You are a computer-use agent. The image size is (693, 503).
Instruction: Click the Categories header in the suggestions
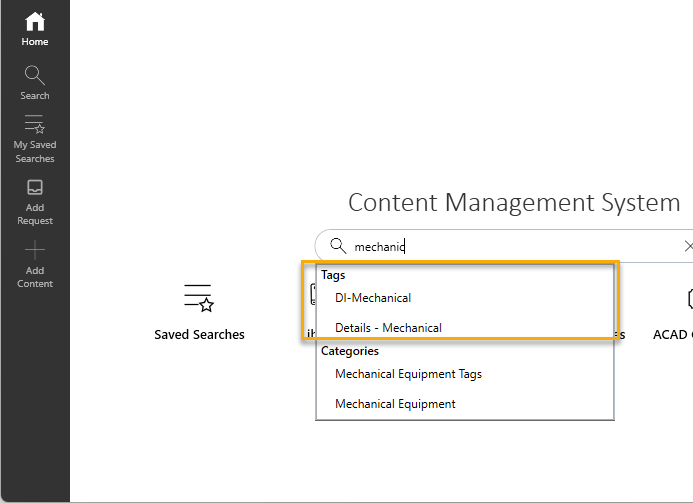349,351
